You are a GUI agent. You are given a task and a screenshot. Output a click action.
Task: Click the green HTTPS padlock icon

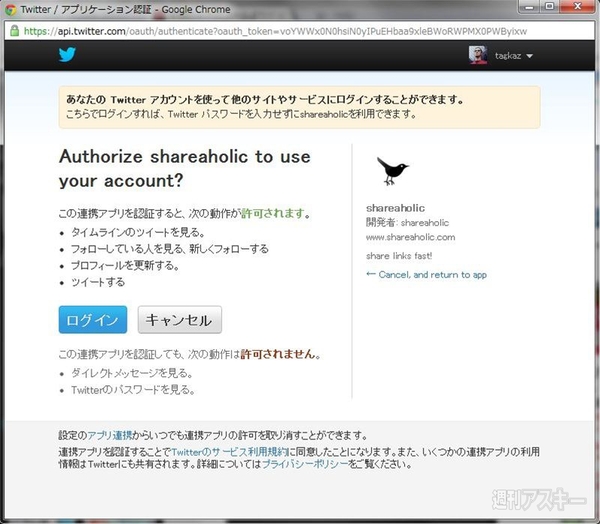coord(15,31)
